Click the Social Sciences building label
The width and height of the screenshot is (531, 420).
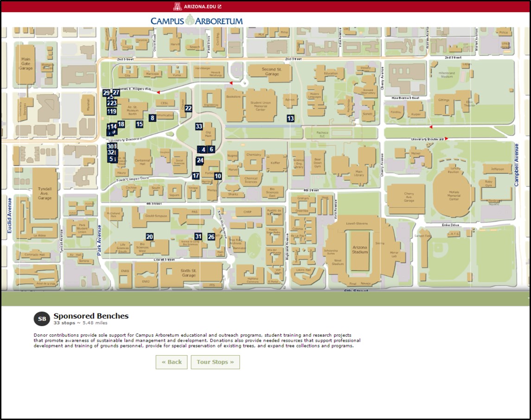pos(179,162)
